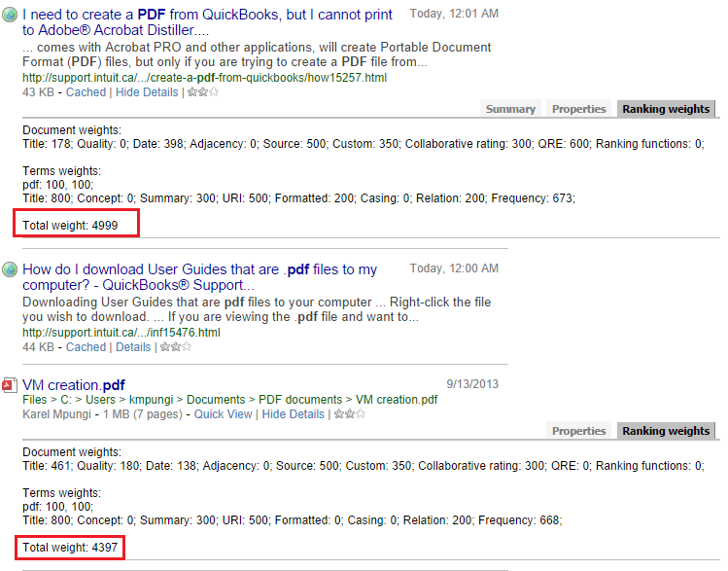Viewport: 728px width, 571px height.
Task: Go to C: in the breadcrumb path
Action: (66, 400)
